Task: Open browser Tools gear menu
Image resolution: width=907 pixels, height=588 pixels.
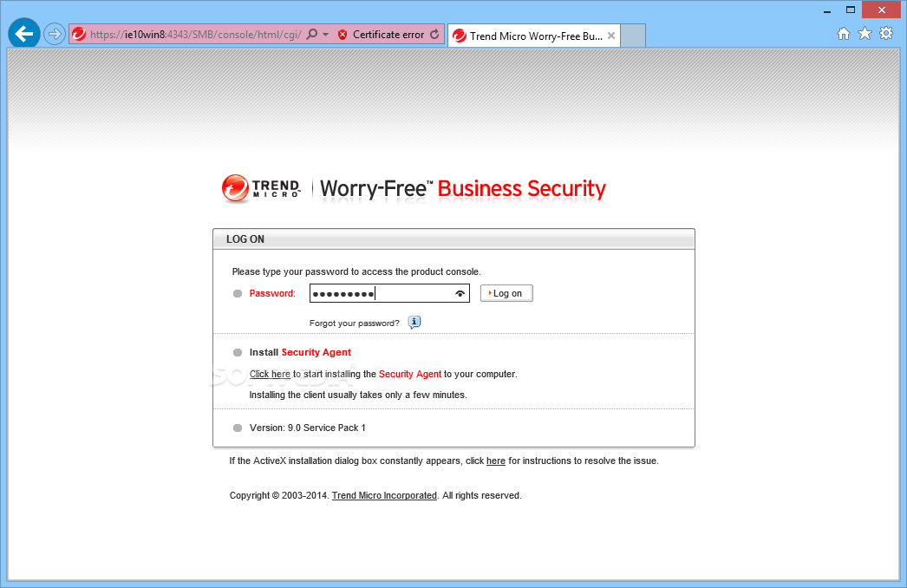Action: coord(886,34)
